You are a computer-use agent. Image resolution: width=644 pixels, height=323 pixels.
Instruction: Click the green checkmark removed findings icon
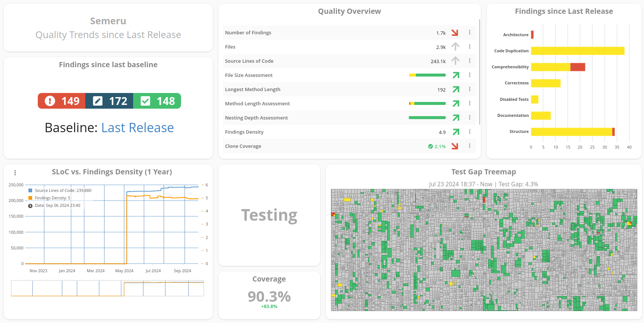[x=145, y=101]
